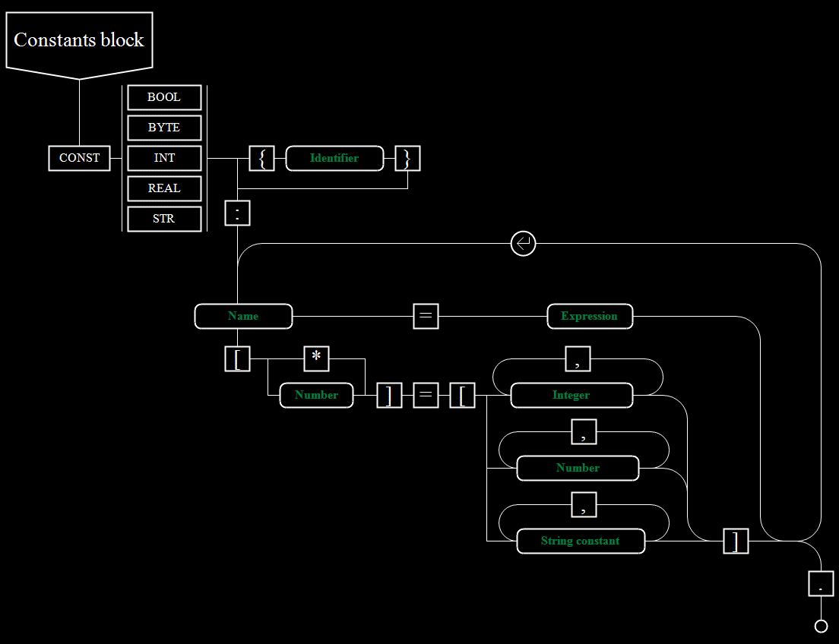
Task: Click the Constants block title shape
Action: [79, 46]
